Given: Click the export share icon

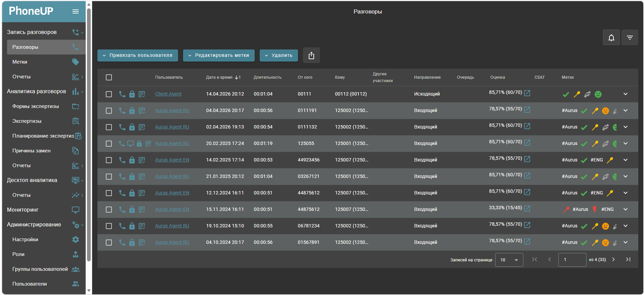Looking at the screenshot, I should 311,56.
